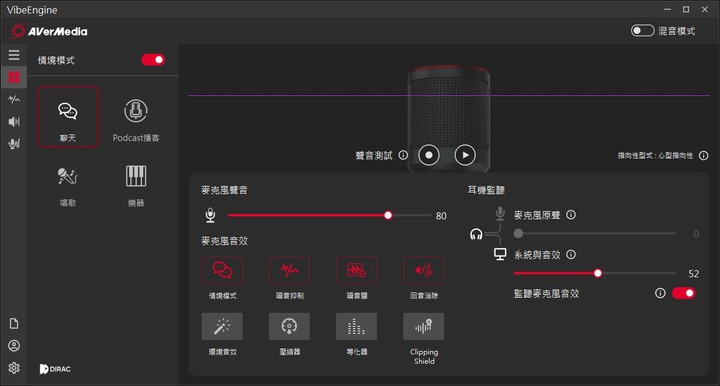Show info for 監聽麥克風音效

660,293
